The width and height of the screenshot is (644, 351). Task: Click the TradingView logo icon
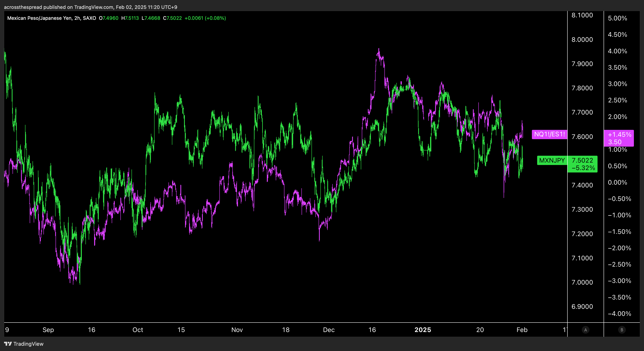8,344
